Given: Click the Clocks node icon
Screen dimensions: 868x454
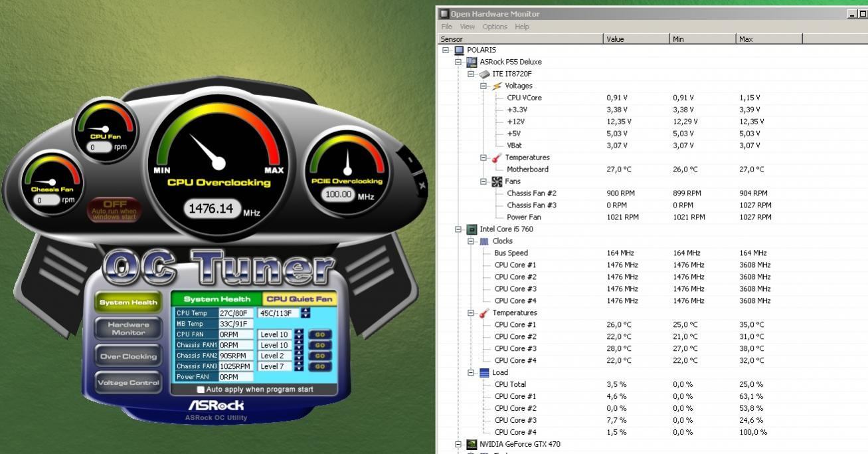Looking at the screenshot, I should [x=484, y=241].
